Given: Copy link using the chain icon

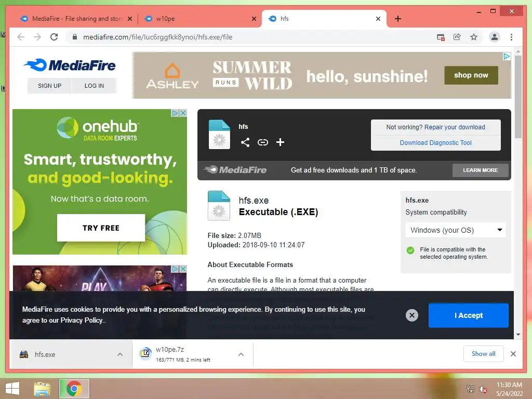Looking at the screenshot, I should [x=262, y=142].
